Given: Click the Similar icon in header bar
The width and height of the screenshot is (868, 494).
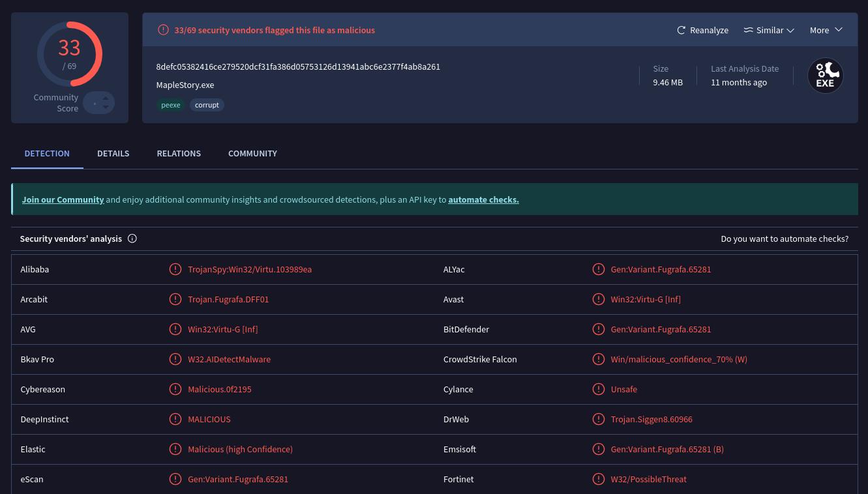Looking at the screenshot, I should click(x=749, y=31).
